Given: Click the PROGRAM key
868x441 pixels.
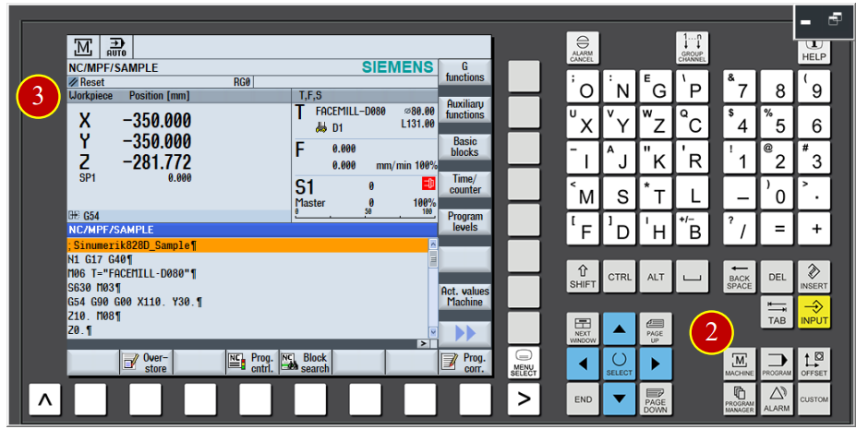Looking at the screenshot, I should (777, 364).
